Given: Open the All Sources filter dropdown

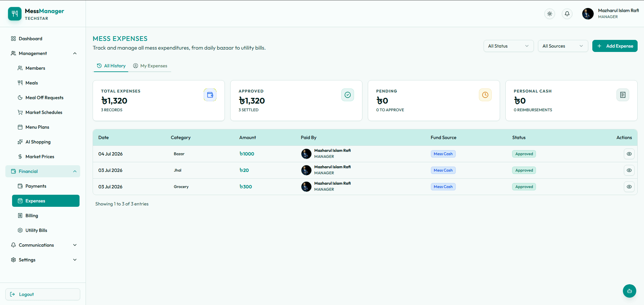Looking at the screenshot, I should point(563,46).
